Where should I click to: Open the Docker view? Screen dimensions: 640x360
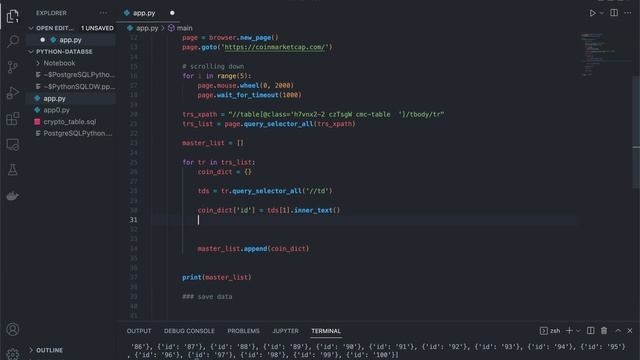(x=13, y=196)
